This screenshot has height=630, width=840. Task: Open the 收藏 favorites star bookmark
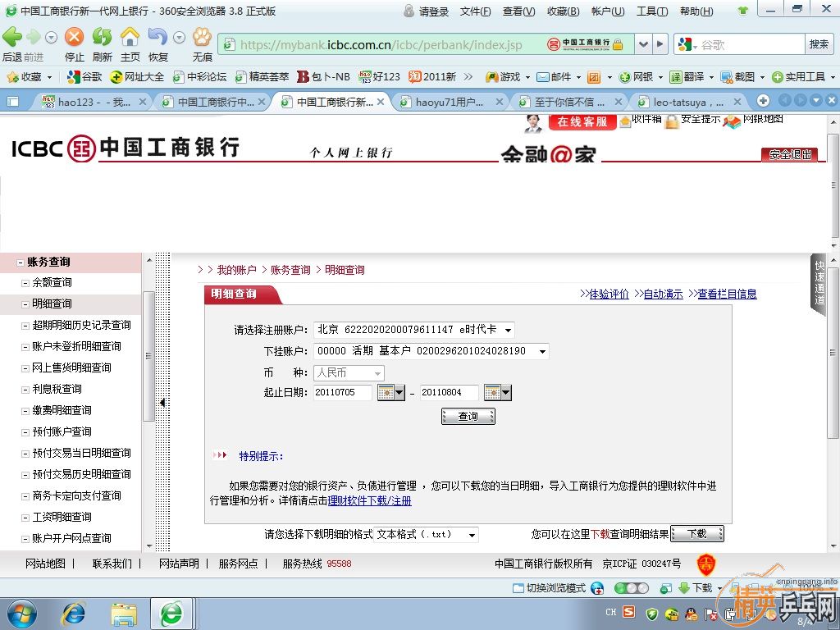pyautogui.click(x=24, y=77)
